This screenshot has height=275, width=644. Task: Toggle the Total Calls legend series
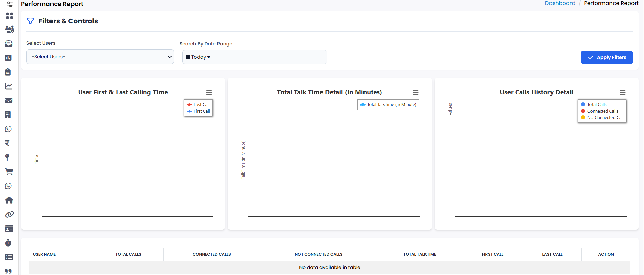pyautogui.click(x=594, y=105)
